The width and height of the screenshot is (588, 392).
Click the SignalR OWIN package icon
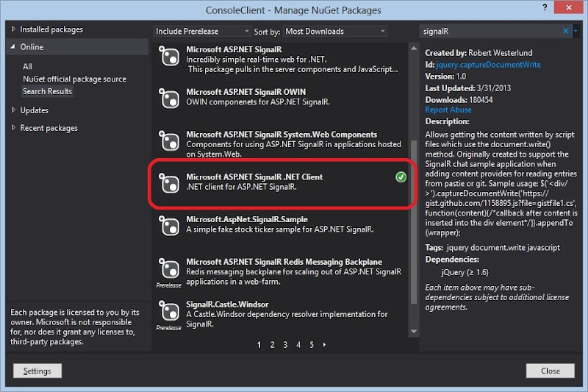pyautogui.click(x=169, y=99)
